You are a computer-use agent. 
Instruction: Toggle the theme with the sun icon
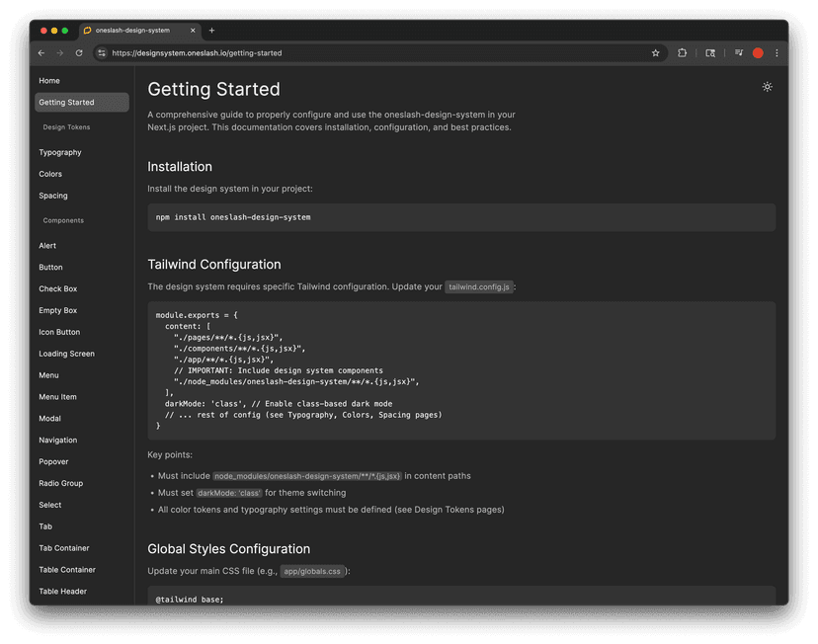(x=767, y=87)
